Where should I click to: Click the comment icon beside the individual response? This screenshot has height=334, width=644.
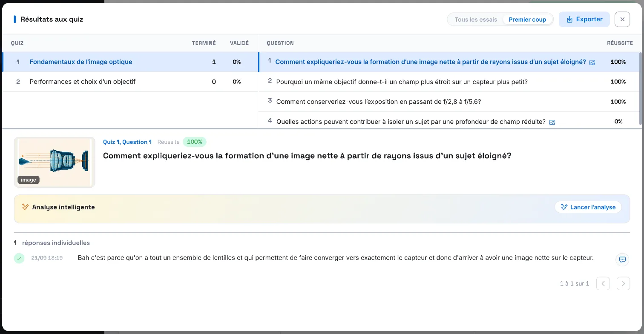coord(622,260)
